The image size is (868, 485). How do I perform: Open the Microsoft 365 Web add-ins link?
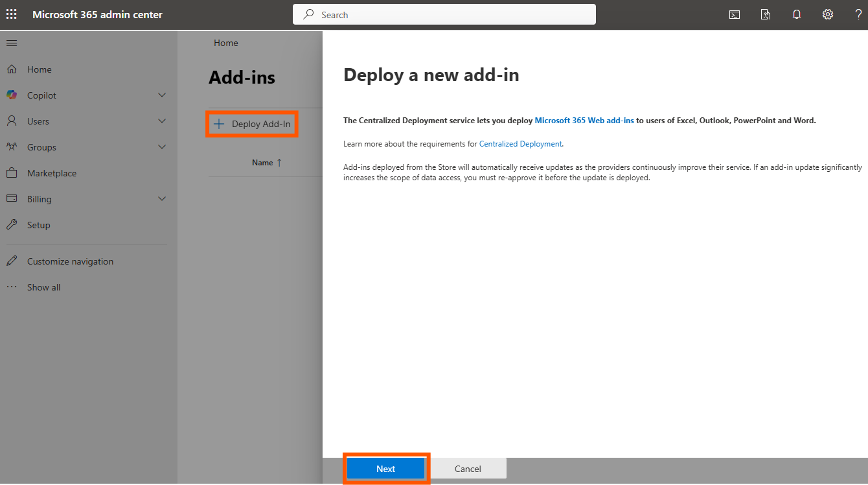tap(584, 121)
